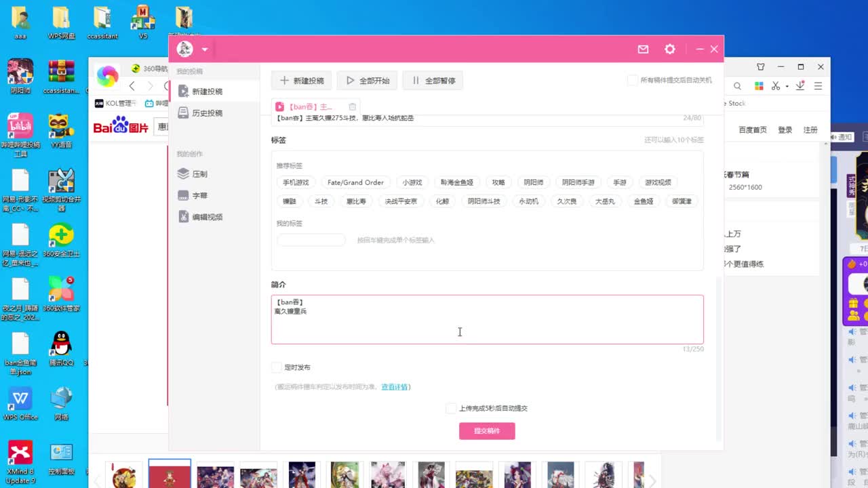Open the browser downloads dropdown

coord(800,86)
